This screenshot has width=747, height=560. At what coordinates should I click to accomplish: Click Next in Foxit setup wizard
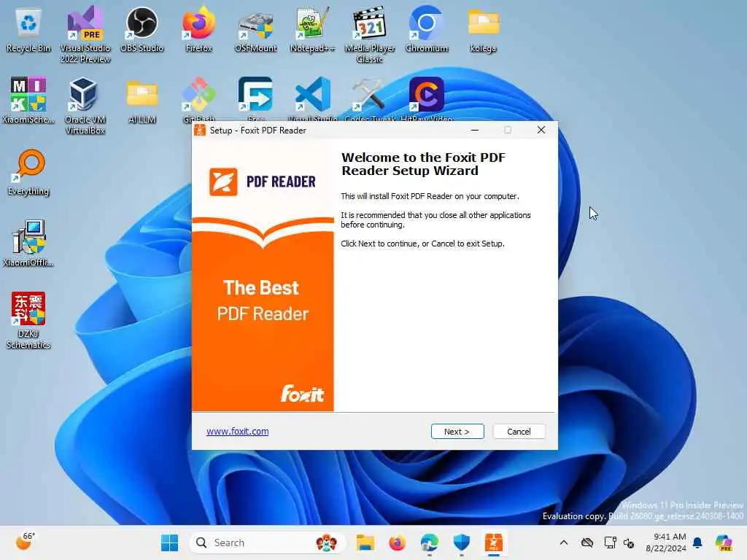click(457, 432)
